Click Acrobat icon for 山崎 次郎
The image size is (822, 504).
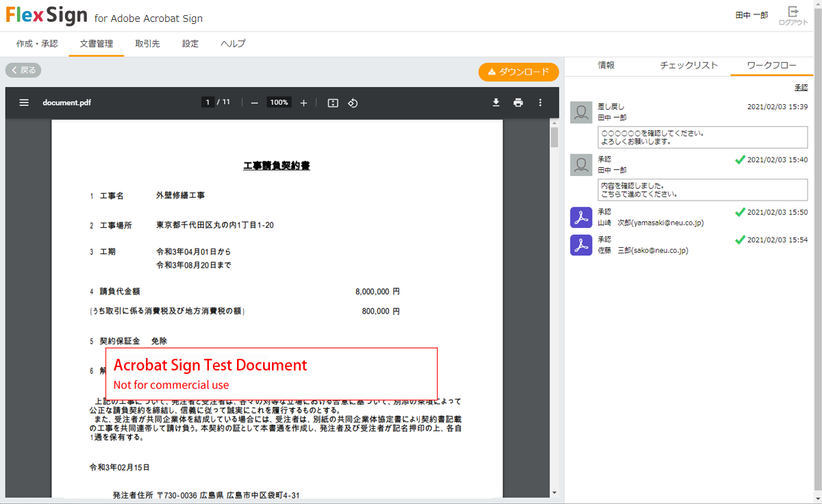(x=581, y=218)
